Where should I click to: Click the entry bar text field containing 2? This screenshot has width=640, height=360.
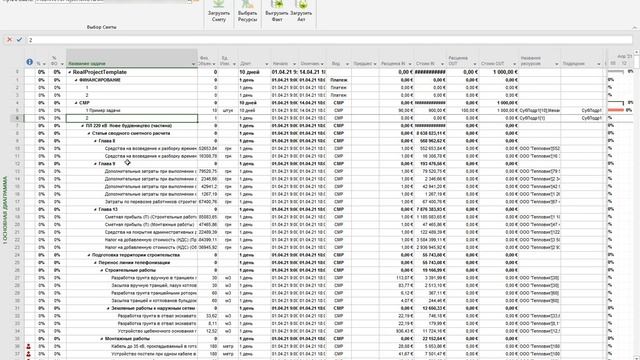click(330, 40)
